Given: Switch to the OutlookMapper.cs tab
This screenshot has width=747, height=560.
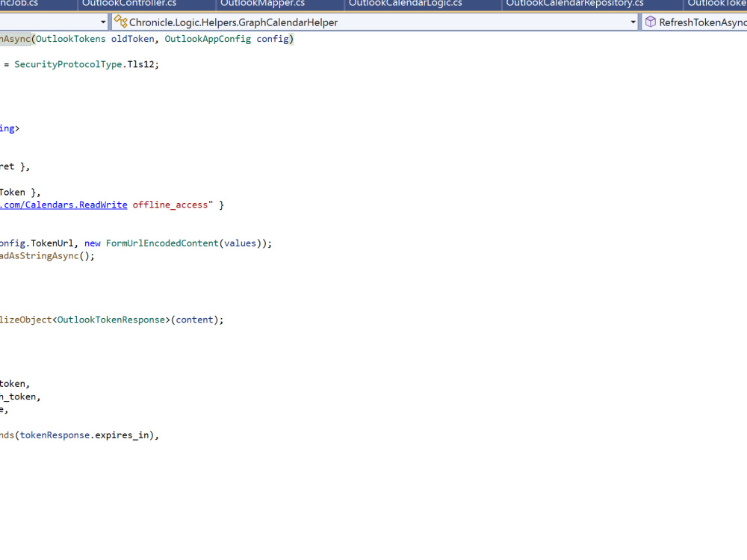Looking at the screenshot, I should point(262,4).
